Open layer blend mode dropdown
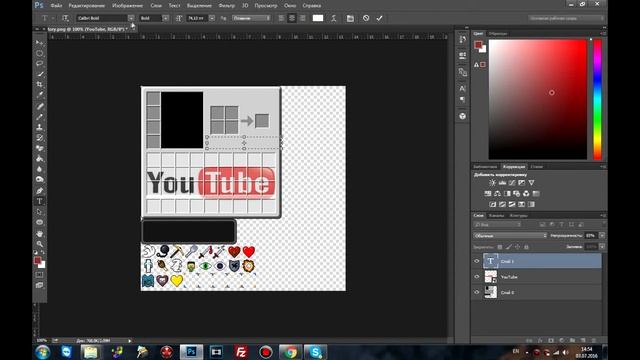Image resolution: width=640 pixels, height=360 pixels. click(510, 236)
